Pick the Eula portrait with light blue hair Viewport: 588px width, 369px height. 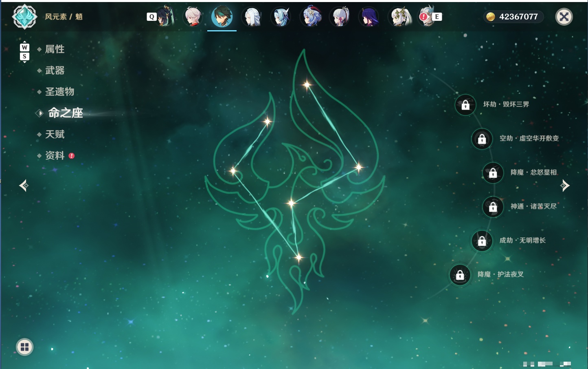click(x=281, y=17)
